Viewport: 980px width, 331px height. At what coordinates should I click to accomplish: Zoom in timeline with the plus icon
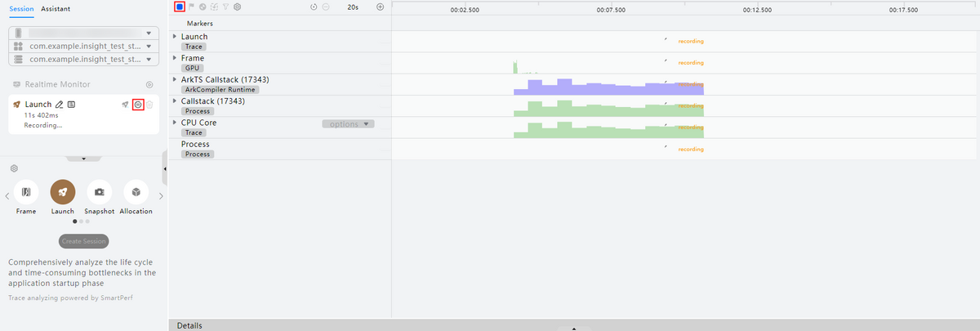click(x=380, y=7)
